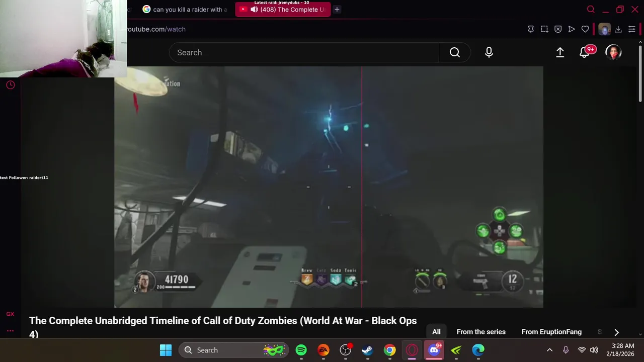This screenshot has width=644, height=362.
Task: Open the video title 'The Complete Unabridged Timeline'
Action: pyautogui.click(x=223, y=327)
